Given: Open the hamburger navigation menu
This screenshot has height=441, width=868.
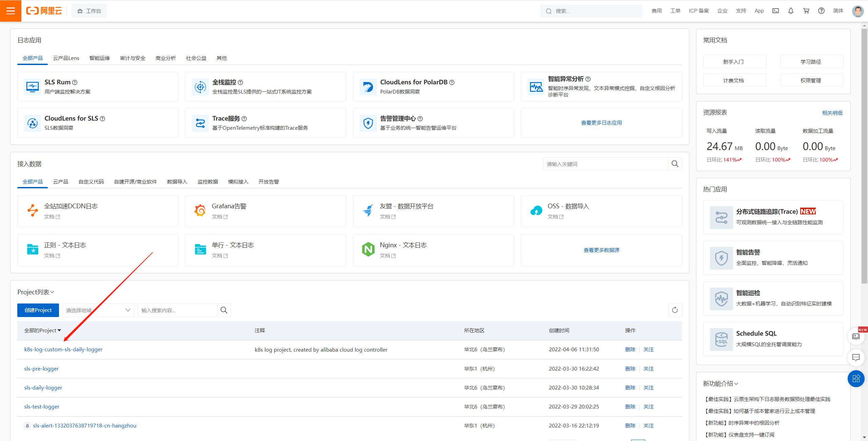Looking at the screenshot, I should [11, 11].
